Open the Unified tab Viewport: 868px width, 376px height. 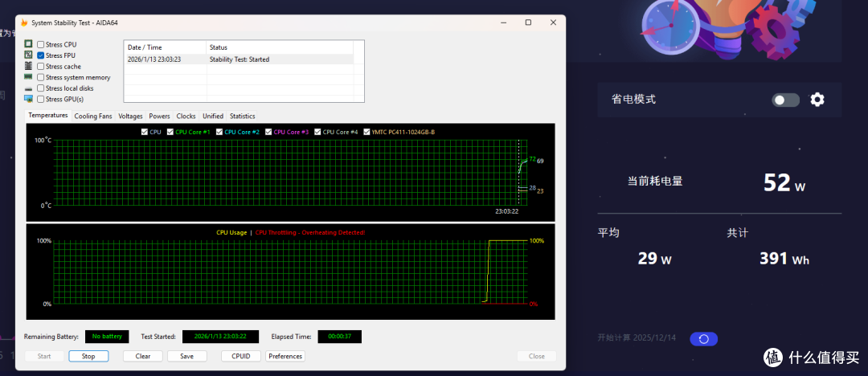213,116
